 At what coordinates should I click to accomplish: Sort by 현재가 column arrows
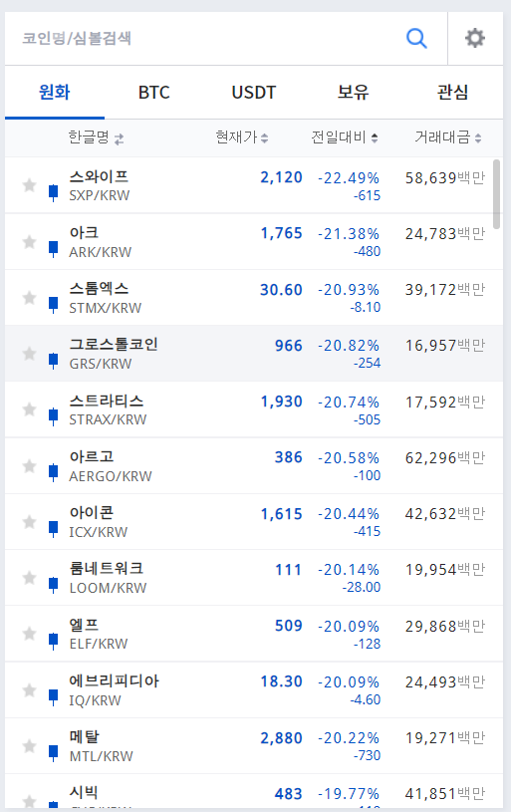click(265, 137)
